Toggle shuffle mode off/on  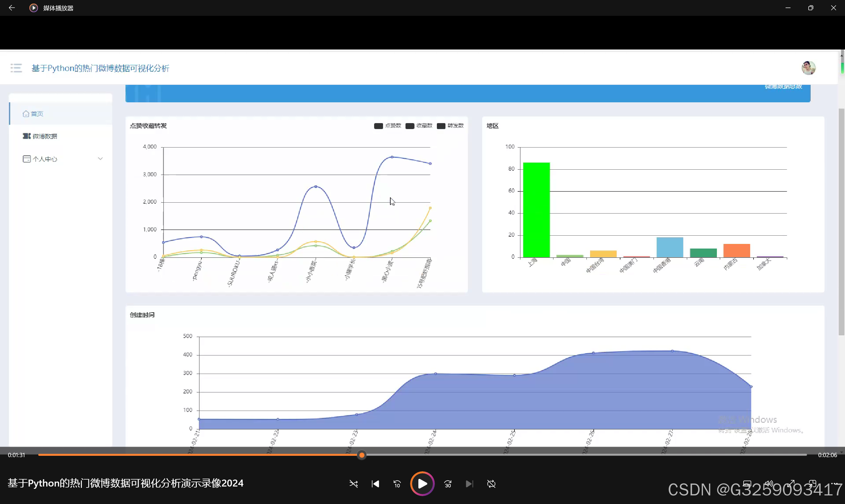click(x=353, y=484)
